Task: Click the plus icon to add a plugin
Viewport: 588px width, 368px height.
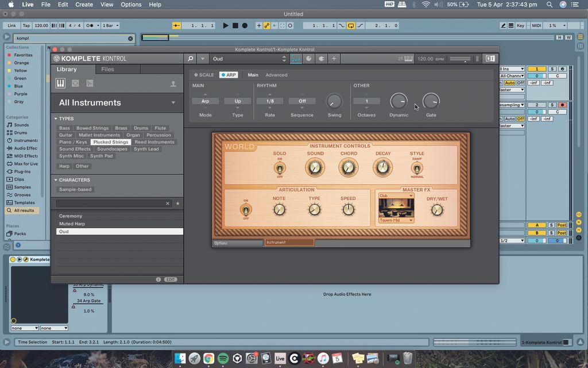Action: (x=334, y=58)
